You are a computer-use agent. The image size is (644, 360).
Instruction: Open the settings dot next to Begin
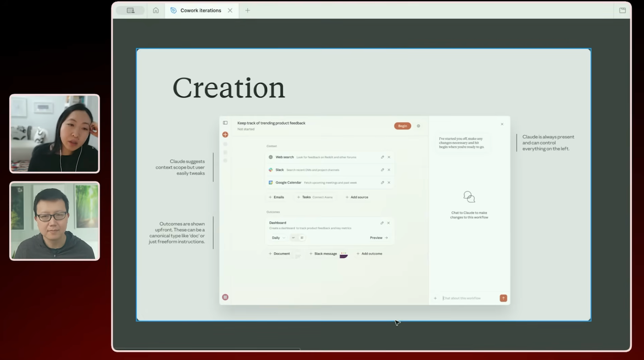pos(419,126)
